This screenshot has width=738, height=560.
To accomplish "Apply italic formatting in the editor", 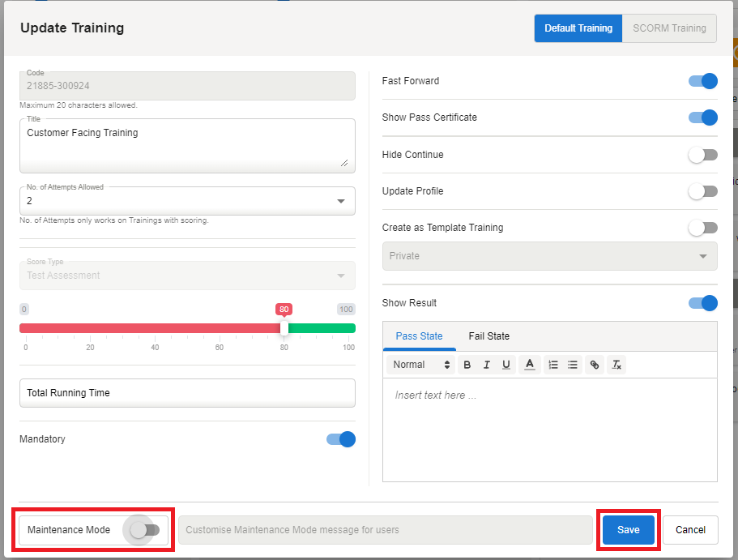I will pyautogui.click(x=487, y=365).
